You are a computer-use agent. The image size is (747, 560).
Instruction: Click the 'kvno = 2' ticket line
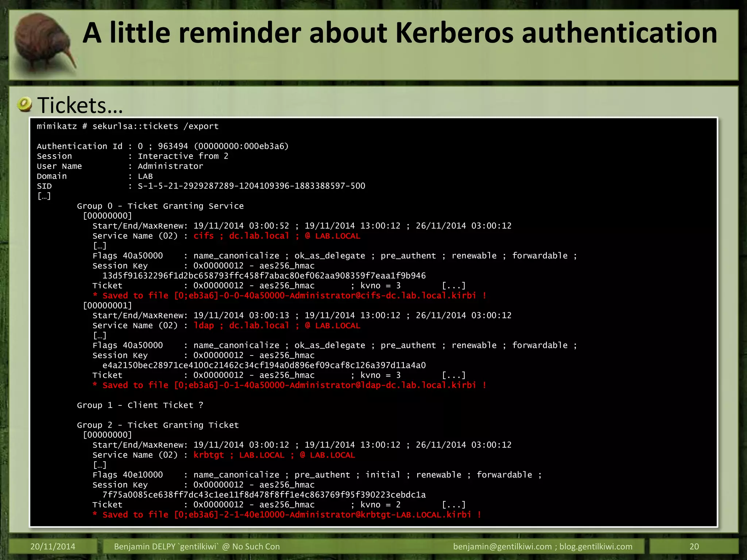pos(279,505)
